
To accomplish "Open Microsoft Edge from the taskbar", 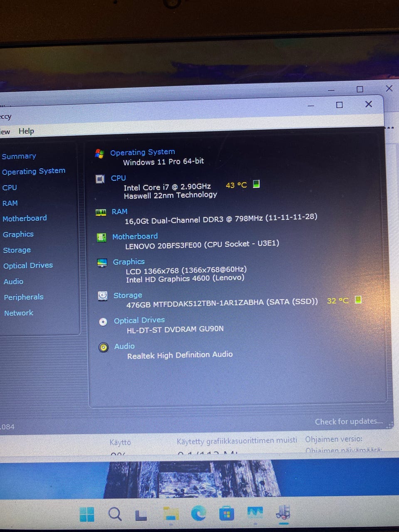I will (x=198, y=514).
